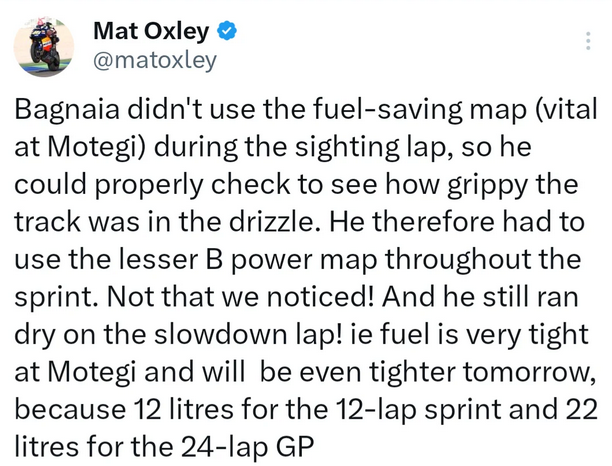This screenshot has width=612, height=466.
Task: Open the Mat Oxley display name
Action: (x=151, y=31)
